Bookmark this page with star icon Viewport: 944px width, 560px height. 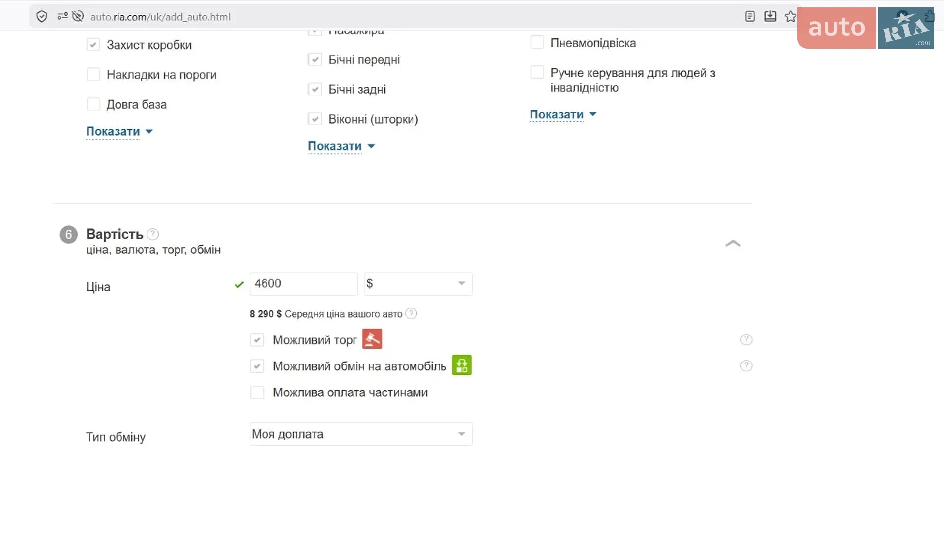point(790,17)
